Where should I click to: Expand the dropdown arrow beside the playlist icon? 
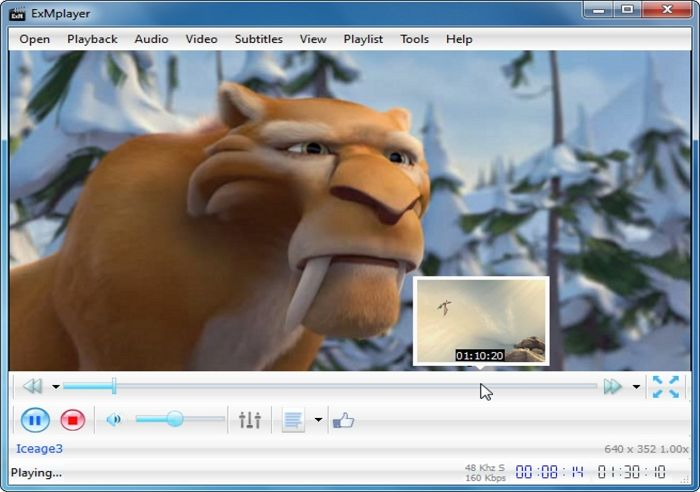coord(318,420)
